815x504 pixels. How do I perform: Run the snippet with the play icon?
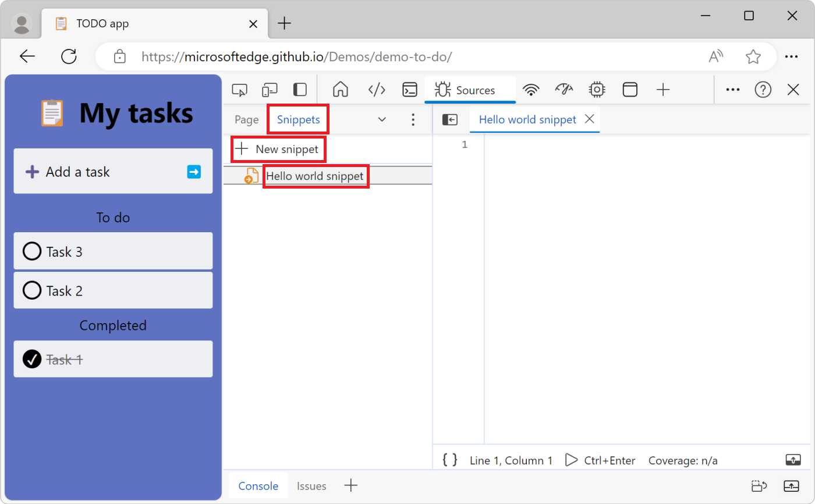coord(572,460)
